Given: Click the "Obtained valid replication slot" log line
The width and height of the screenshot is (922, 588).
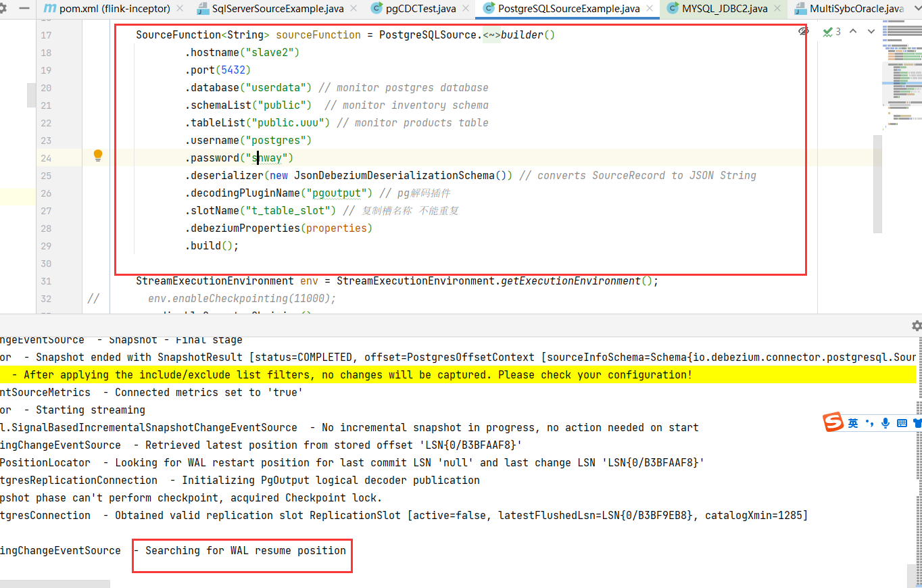Looking at the screenshot, I should [404, 515].
